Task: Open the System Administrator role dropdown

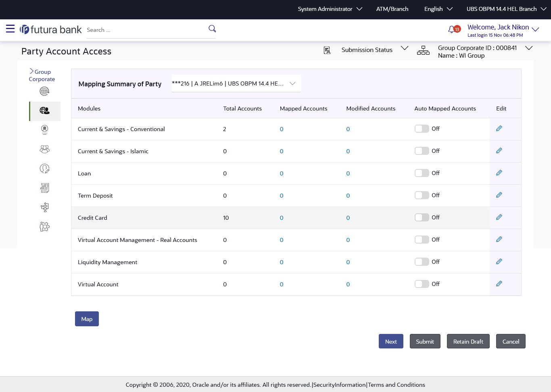Action: 330,9
